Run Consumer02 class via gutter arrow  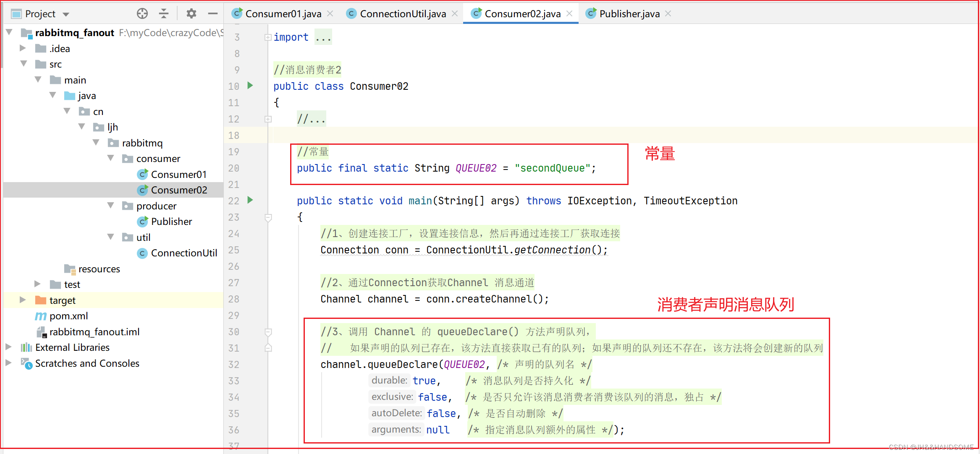click(x=250, y=86)
